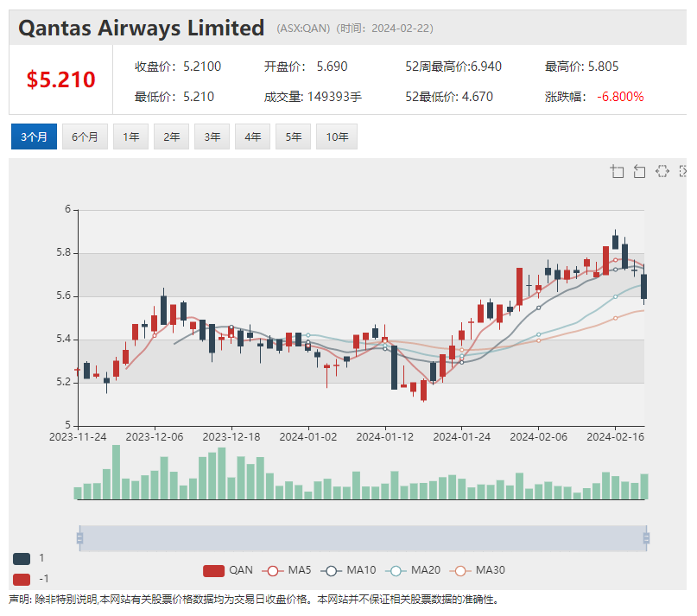The height and width of the screenshot is (616, 697).
Task: Click the Qantas Airways Limited title
Action: point(141,28)
